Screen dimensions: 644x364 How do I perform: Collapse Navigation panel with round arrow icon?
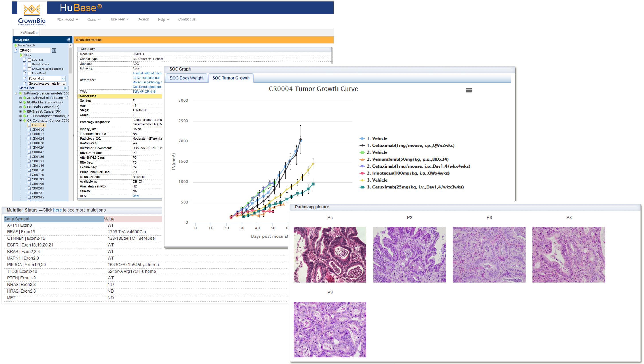coord(69,40)
